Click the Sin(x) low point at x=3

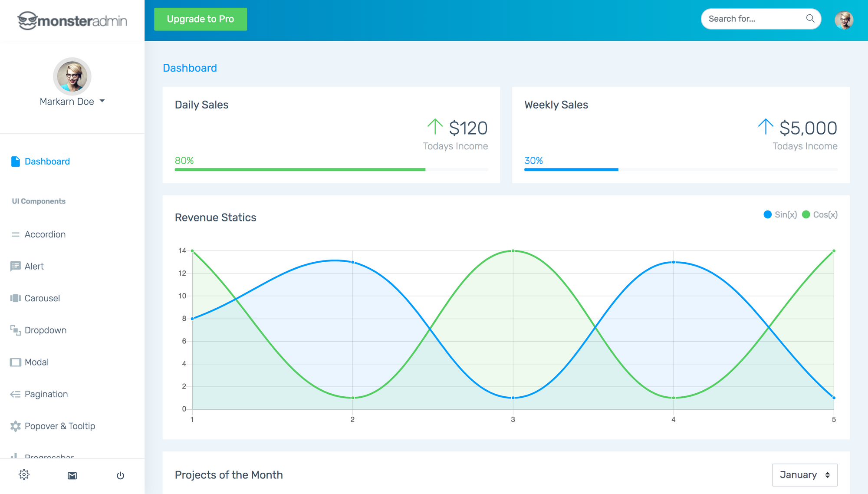coord(513,398)
